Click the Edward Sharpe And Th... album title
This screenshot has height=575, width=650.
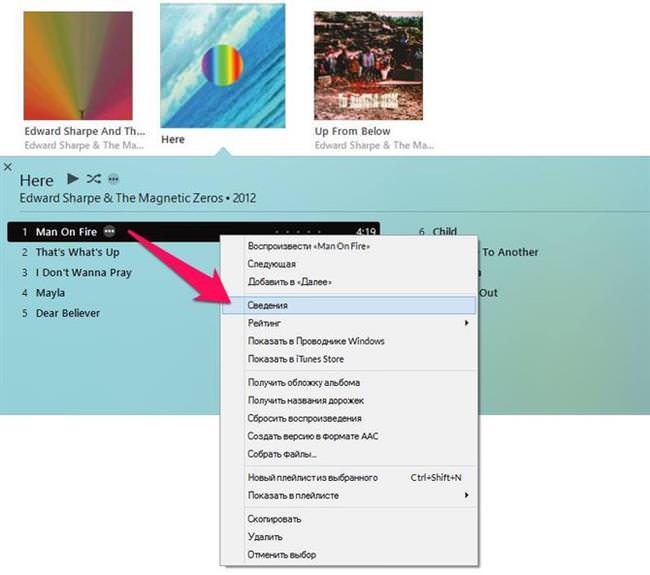[85, 131]
